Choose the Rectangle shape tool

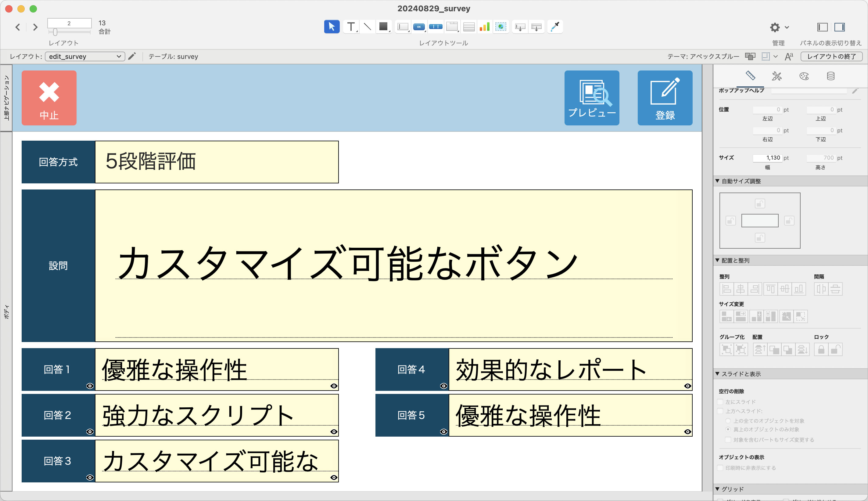pos(383,27)
